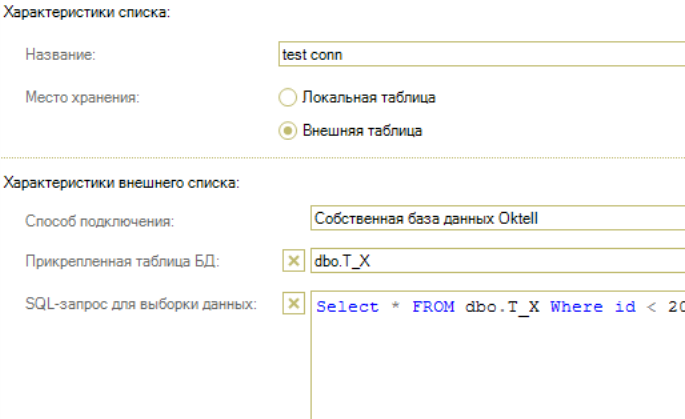Click the Место хранения: label
This screenshot has height=419, width=685.
(82, 98)
